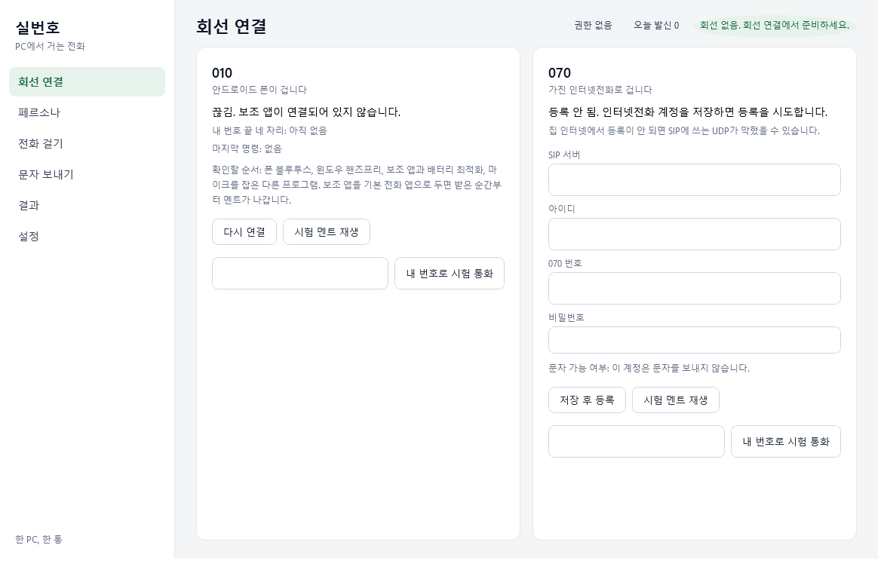Click the 등록 안 됨 status message
Image resolution: width=890 pixels, height=588 pixels.
(688, 112)
